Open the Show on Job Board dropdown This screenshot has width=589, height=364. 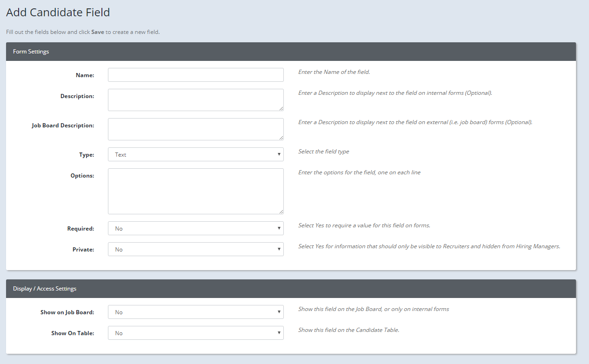(195, 312)
